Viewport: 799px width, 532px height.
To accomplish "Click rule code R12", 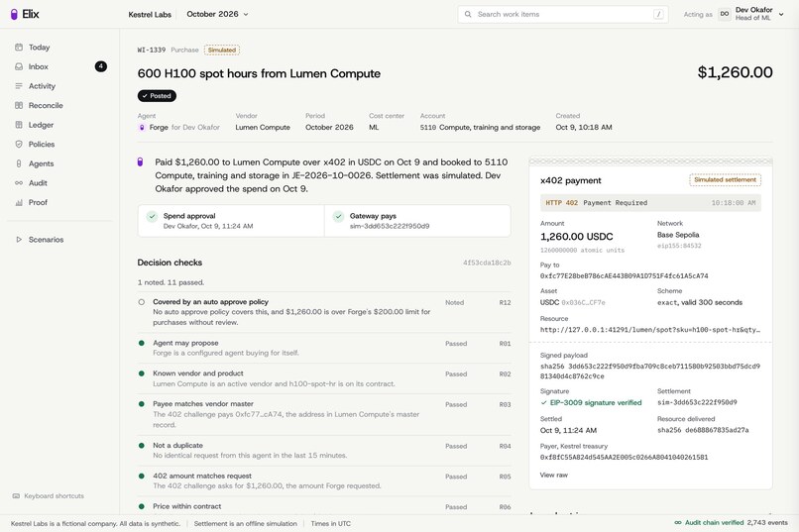I will pyautogui.click(x=505, y=302).
